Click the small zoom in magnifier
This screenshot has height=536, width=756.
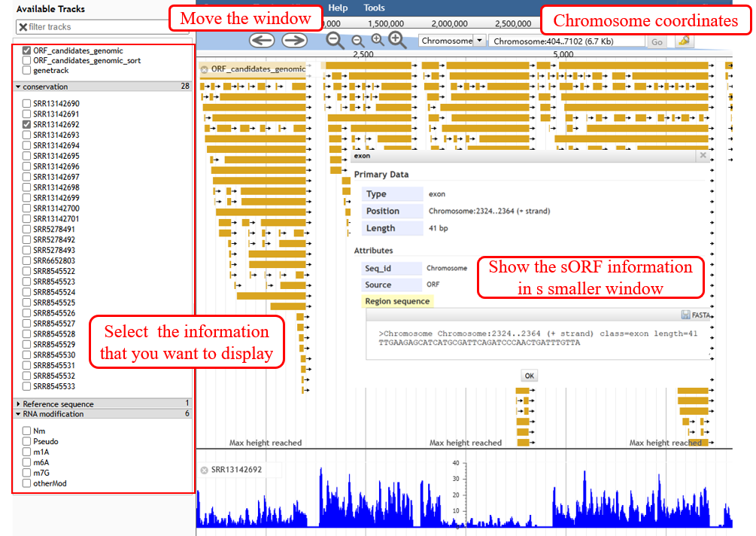[378, 41]
